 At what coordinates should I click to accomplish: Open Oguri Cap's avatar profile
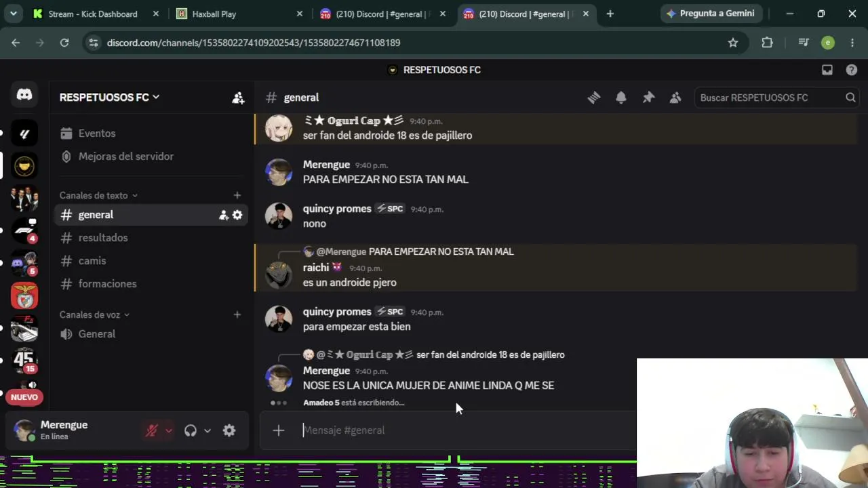coord(278,128)
